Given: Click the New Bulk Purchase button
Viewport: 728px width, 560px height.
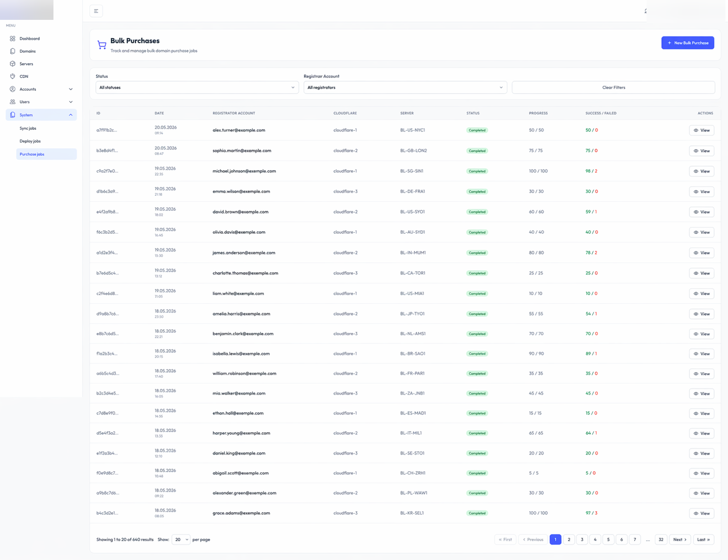Looking at the screenshot, I should click(x=688, y=43).
